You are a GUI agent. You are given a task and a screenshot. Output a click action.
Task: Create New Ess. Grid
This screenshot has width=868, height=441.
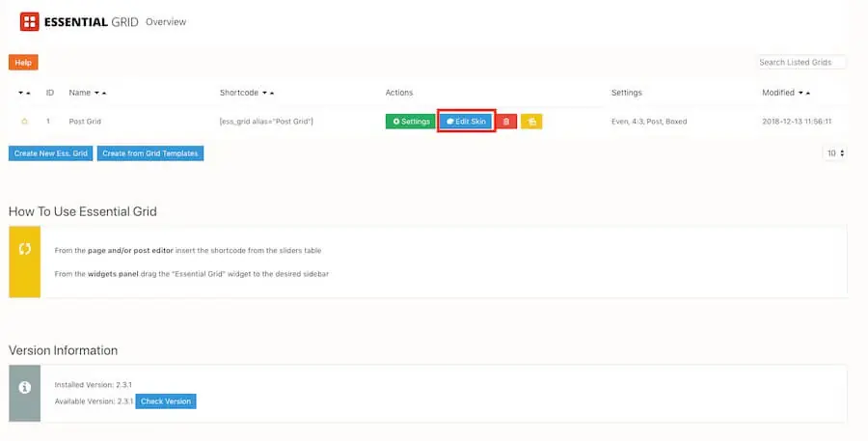point(50,153)
